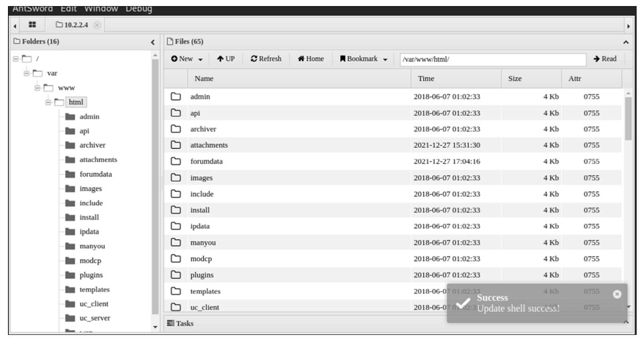Image resolution: width=644 pixels, height=341 pixels.
Task: Select the attachments folder in the tree
Action: coord(98,160)
